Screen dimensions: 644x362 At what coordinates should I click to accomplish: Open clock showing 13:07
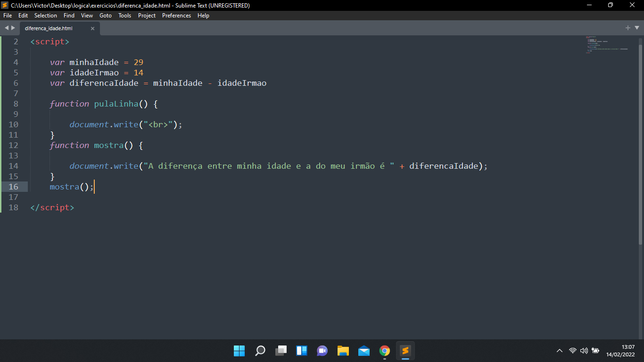point(628,347)
